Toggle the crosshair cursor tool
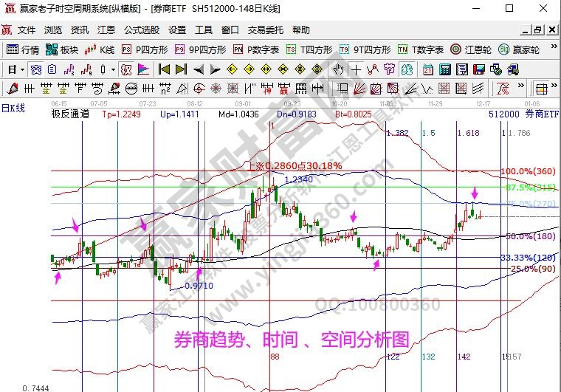Viewport: 561px width, 392px height. [356, 69]
